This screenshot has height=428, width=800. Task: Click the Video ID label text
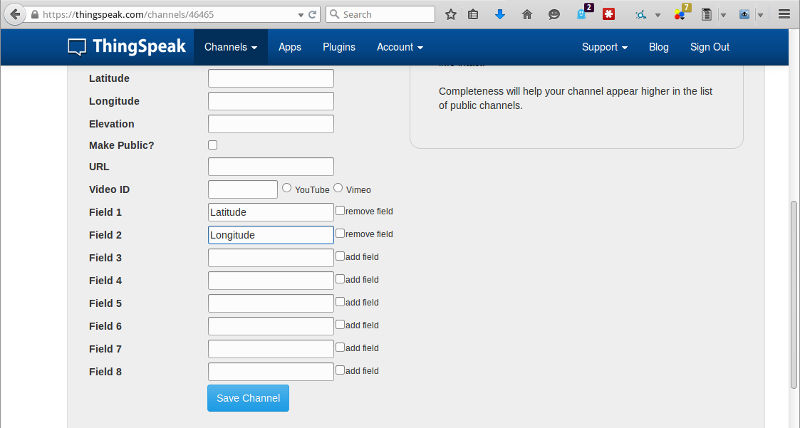click(x=109, y=189)
